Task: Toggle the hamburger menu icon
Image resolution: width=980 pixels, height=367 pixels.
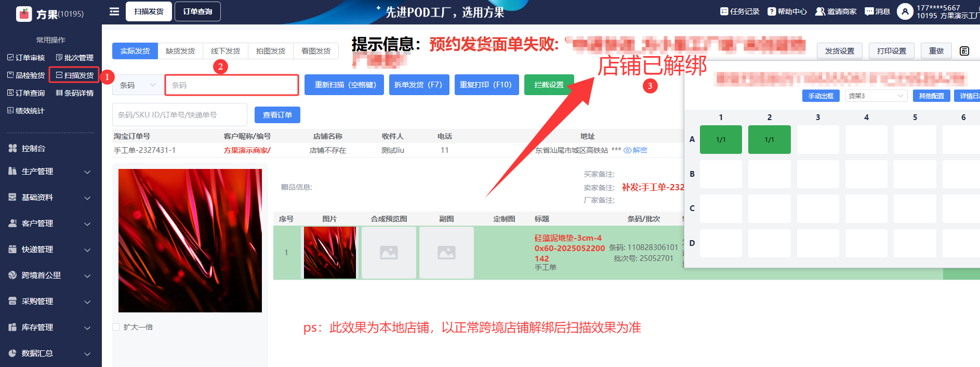Action: [x=114, y=11]
